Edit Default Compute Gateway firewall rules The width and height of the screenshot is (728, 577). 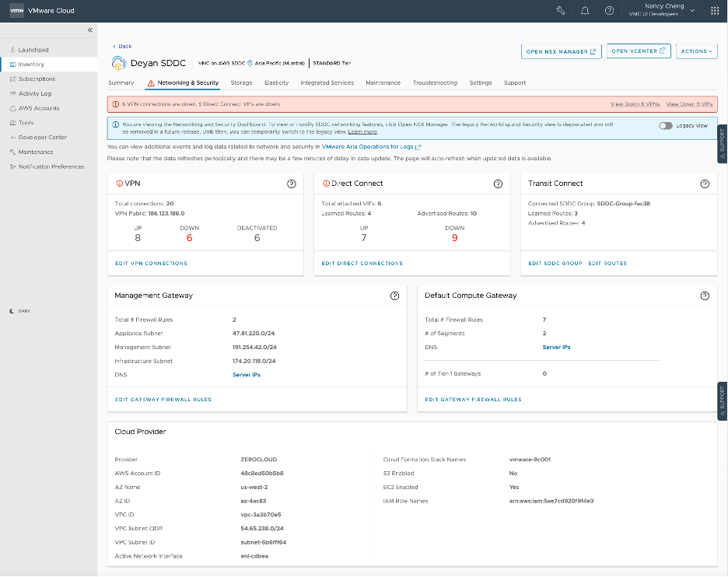pos(473,399)
